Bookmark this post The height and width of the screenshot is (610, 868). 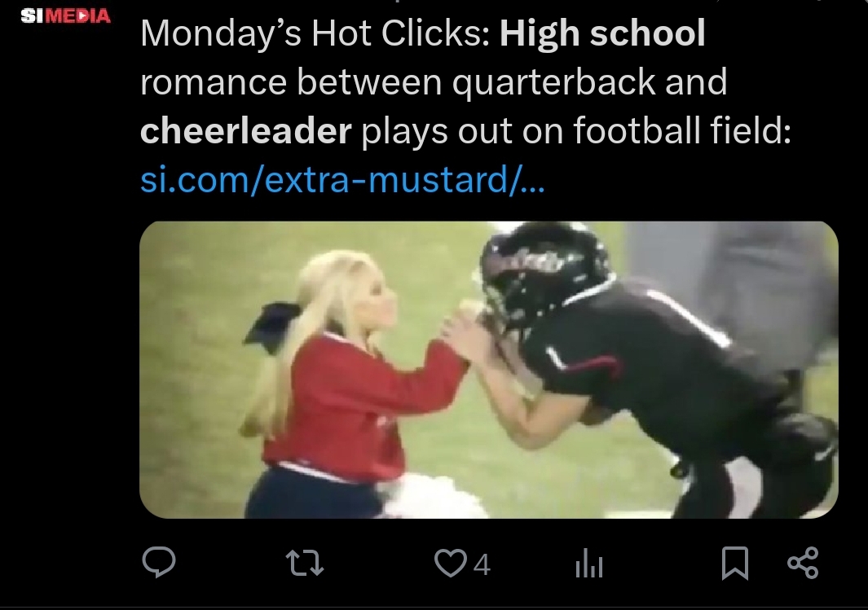coord(735,563)
